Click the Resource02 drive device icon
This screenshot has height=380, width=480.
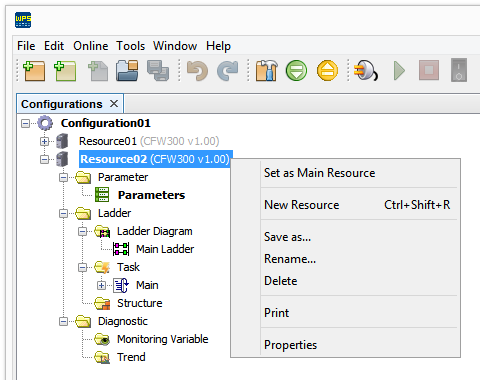pos(62,159)
